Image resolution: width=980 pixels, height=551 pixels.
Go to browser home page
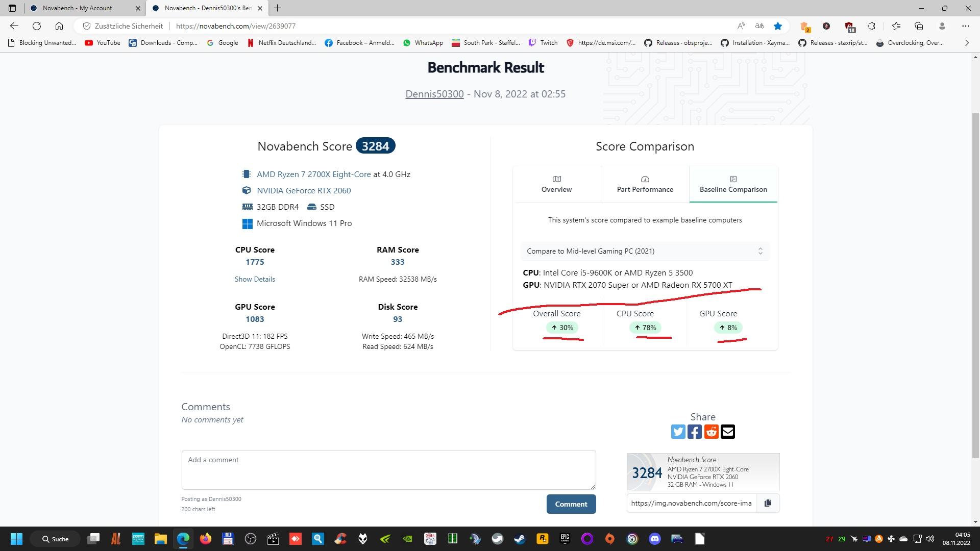click(59, 26)
